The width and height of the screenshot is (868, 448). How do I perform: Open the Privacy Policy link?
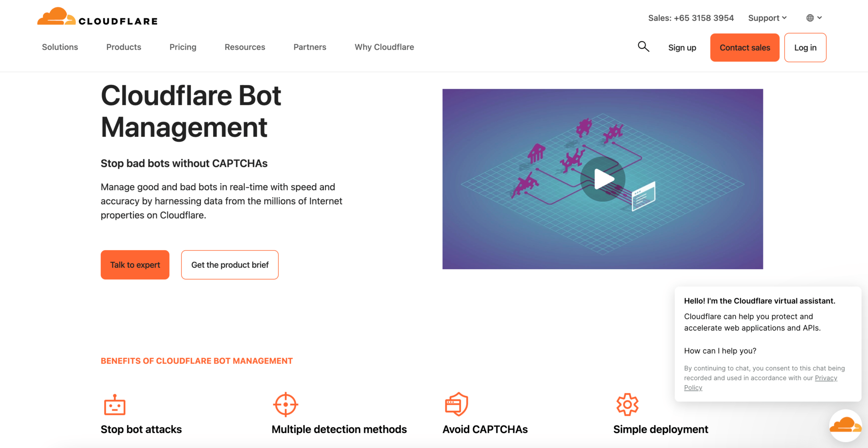coord(826,378)
